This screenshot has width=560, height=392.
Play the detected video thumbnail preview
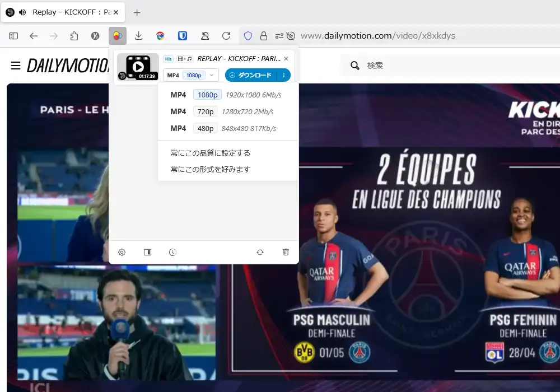(x=138, y=67)
